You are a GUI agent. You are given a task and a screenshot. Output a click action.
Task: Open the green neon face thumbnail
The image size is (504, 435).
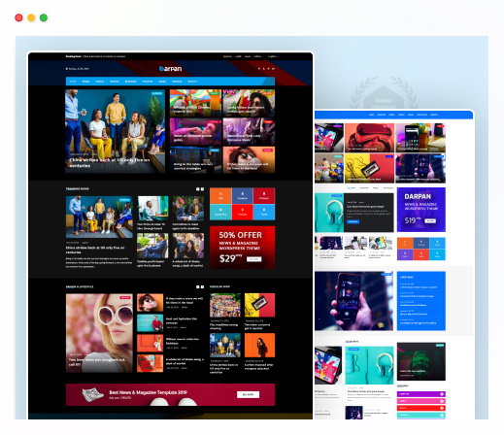click(x=421, y=361)
